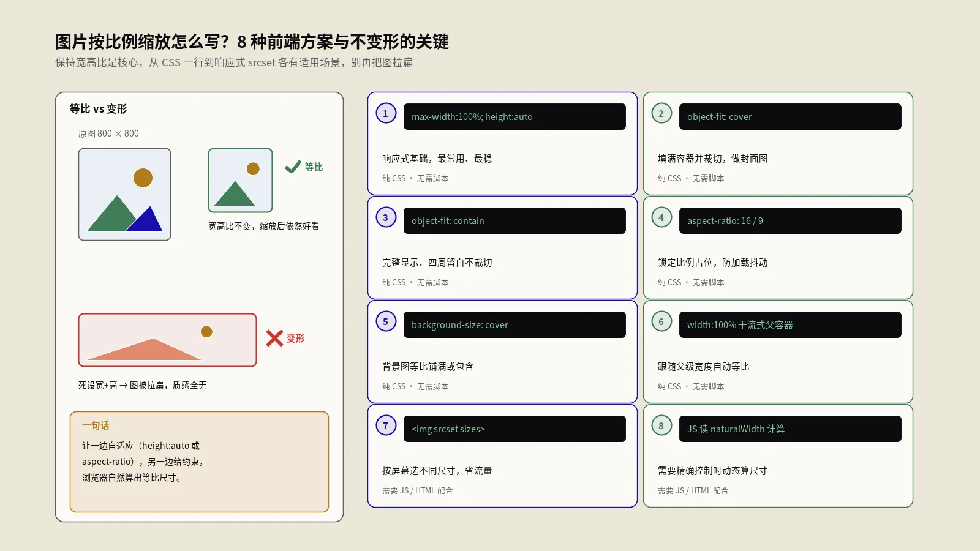Click the number 2 circle badge
Image resolution: width=980 pixels, height=551 pixels.
coord(661,113)
